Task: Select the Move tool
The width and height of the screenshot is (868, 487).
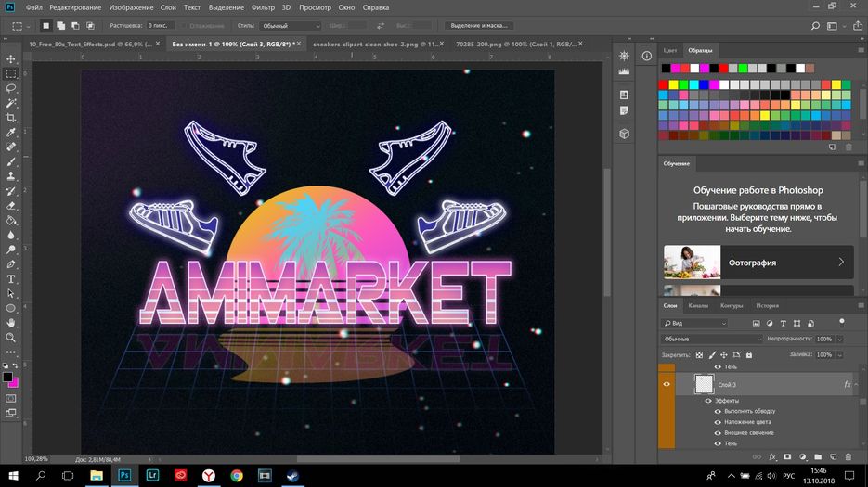Action: tap(10, 59)
